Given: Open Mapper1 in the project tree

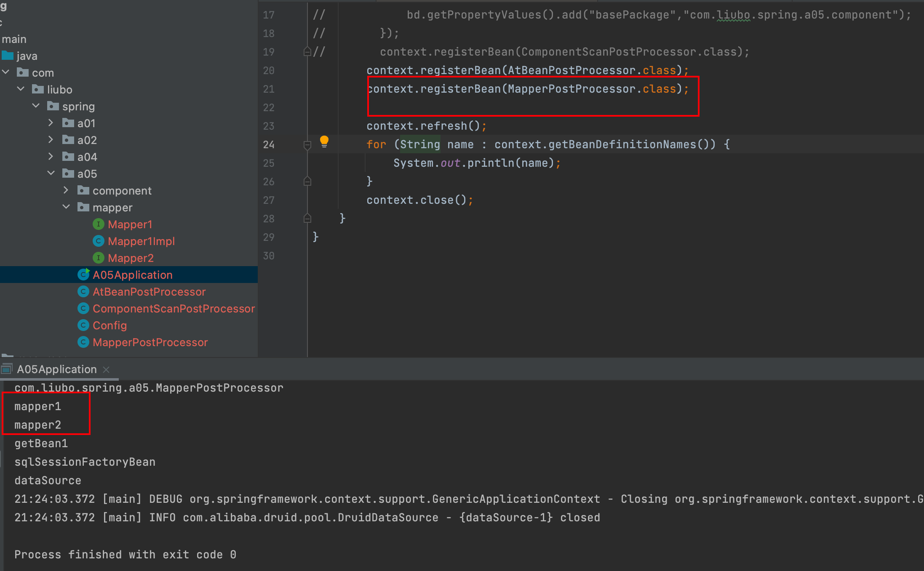Looking at the screenshot, I should pos(130,224).
